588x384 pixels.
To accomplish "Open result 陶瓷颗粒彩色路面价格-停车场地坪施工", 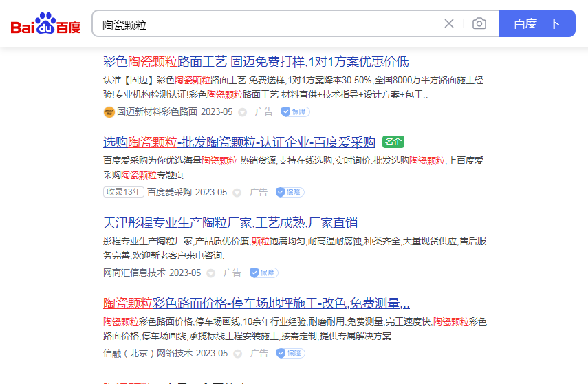I will click(x=257, y=303).
